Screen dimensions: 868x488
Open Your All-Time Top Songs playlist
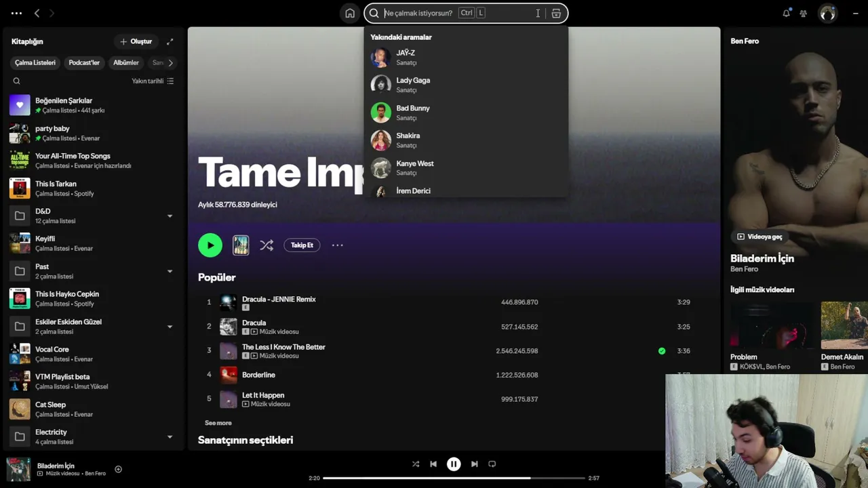tap(94, 161)
